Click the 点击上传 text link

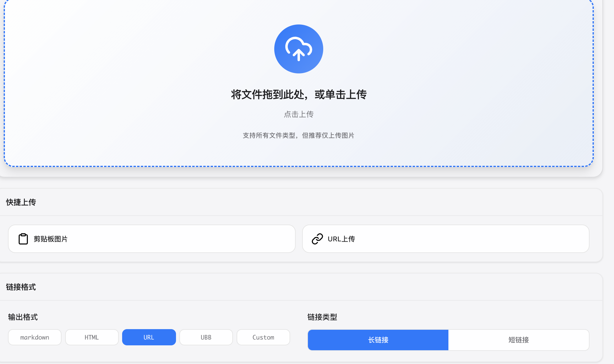(x=298, y=114)
